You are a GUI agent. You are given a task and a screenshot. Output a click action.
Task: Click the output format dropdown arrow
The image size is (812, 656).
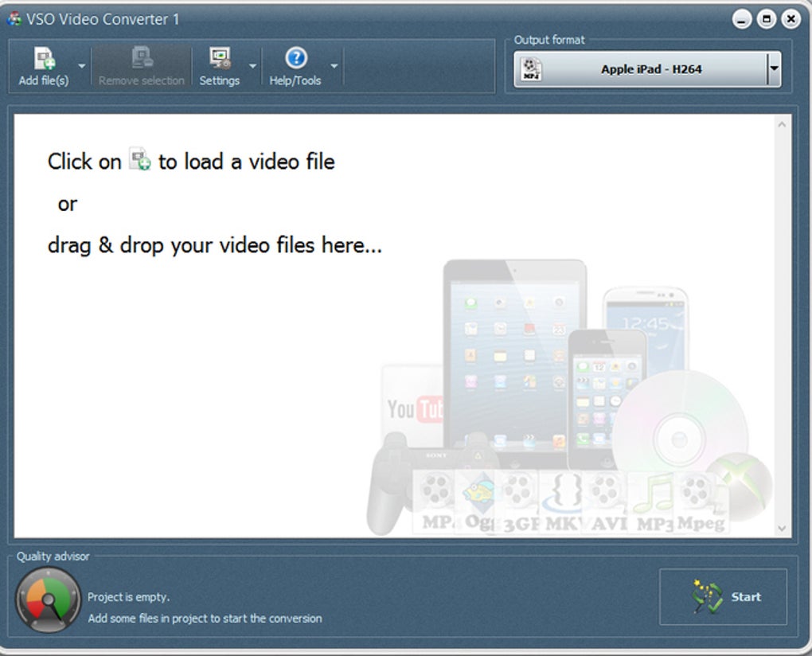click(x=775, y=68)
